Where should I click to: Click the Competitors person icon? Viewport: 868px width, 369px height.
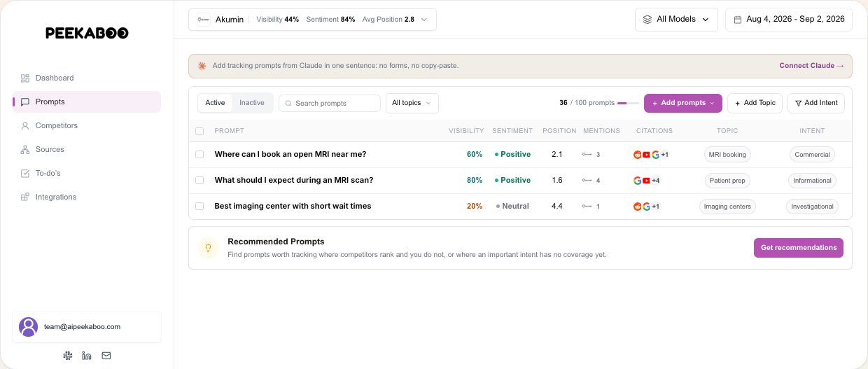(x=25, y=125)
